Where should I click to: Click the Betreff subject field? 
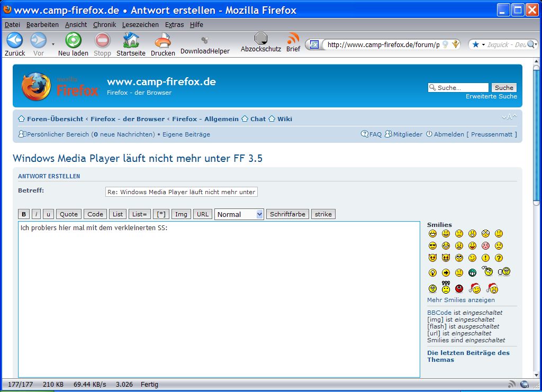[182, 192]
